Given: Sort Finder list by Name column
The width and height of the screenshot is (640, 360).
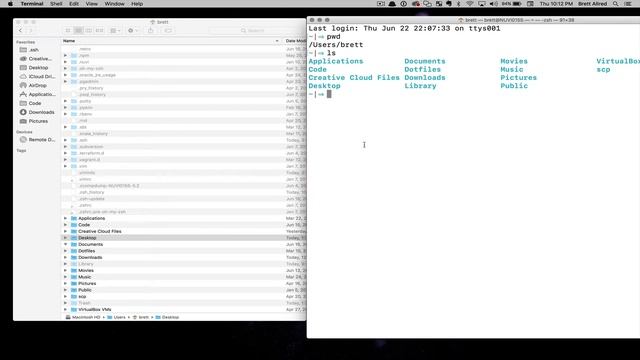Looking at the screenshot, I should (171, 41).
